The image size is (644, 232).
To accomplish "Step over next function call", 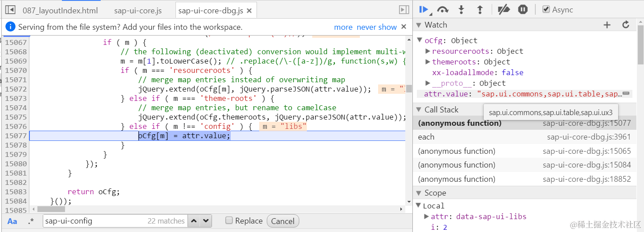I will pyautogui.click(x=443, y=9).
